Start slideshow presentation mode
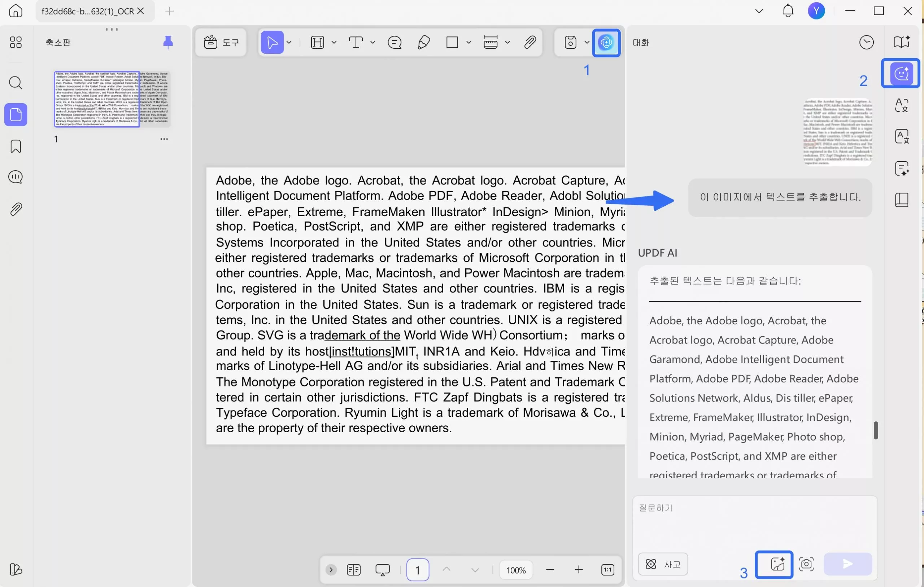The image size is (924, 587). pos(383,570)
